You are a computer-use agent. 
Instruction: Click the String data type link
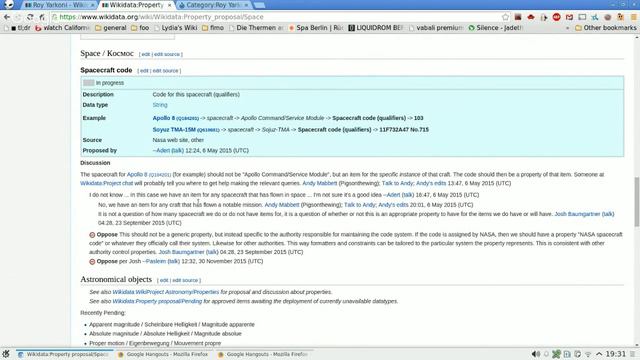point(160,105)
